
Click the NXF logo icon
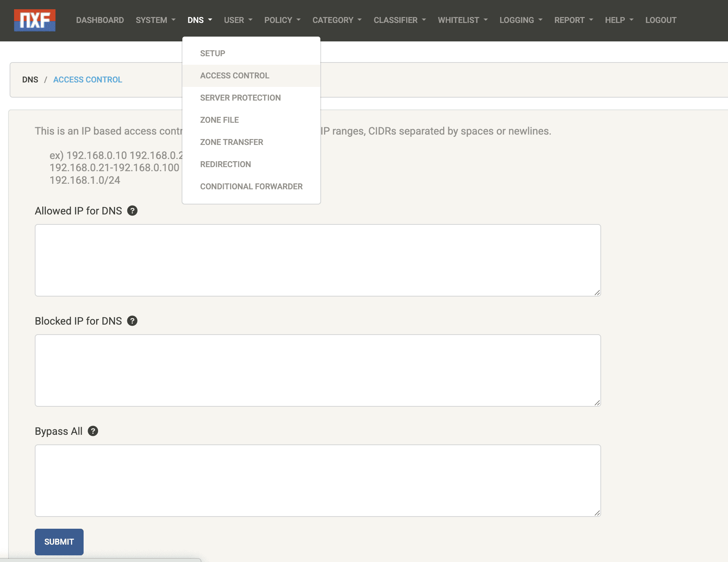click(x=35, y=20)
